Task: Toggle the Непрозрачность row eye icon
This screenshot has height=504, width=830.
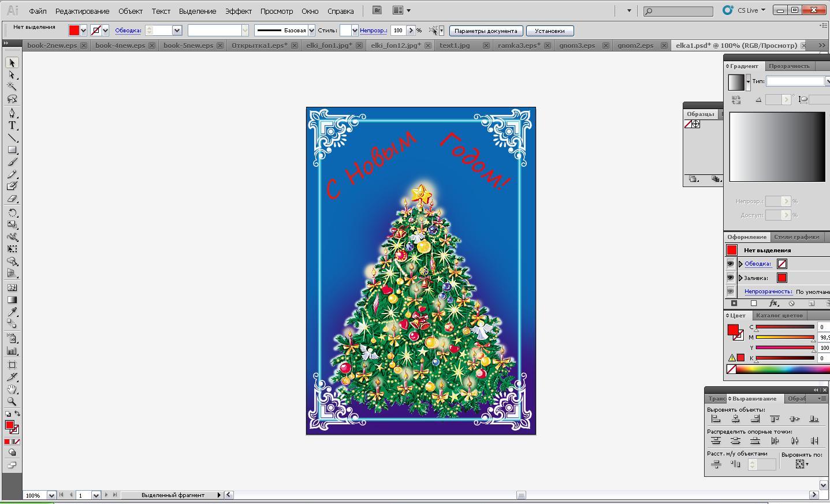Action: [x=730, y=292]
